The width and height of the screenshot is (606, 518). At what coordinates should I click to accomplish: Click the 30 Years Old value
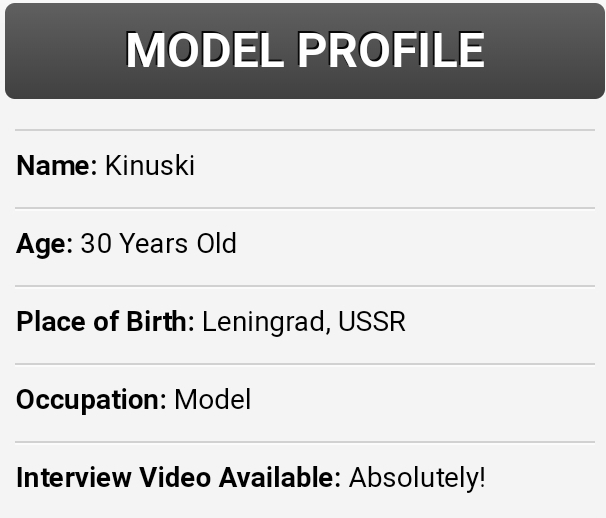[158, 244]
